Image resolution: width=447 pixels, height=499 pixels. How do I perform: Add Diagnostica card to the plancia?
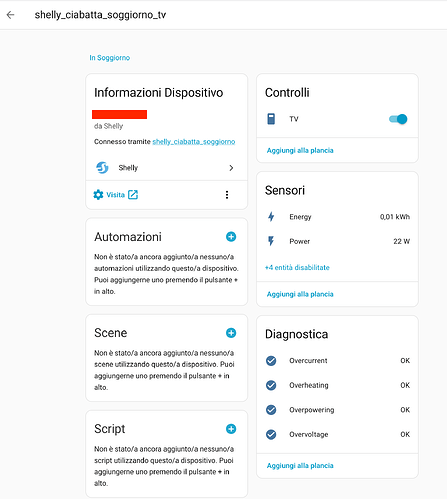pyautogui.click(x=300, y=466)
